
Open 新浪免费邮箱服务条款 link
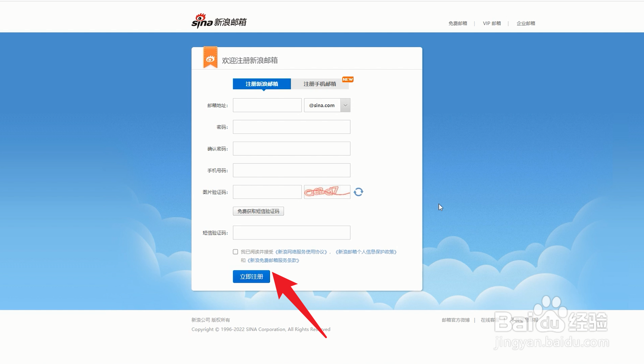click(273, 260)
